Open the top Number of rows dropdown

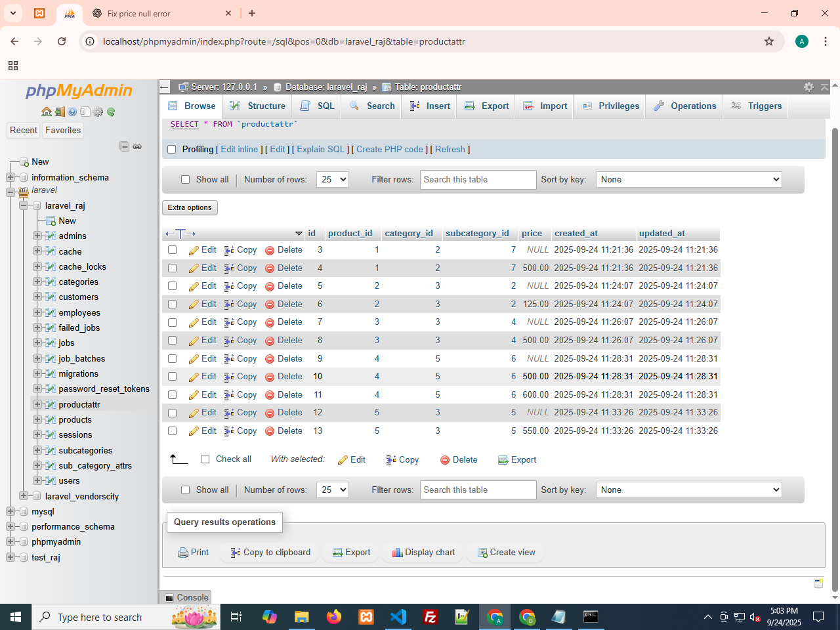point(332,180)
